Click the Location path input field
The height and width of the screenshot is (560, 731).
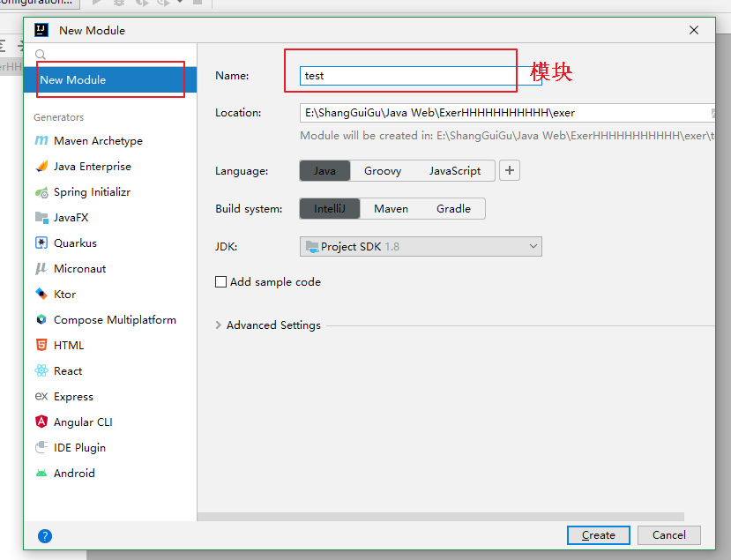point(506,112)
